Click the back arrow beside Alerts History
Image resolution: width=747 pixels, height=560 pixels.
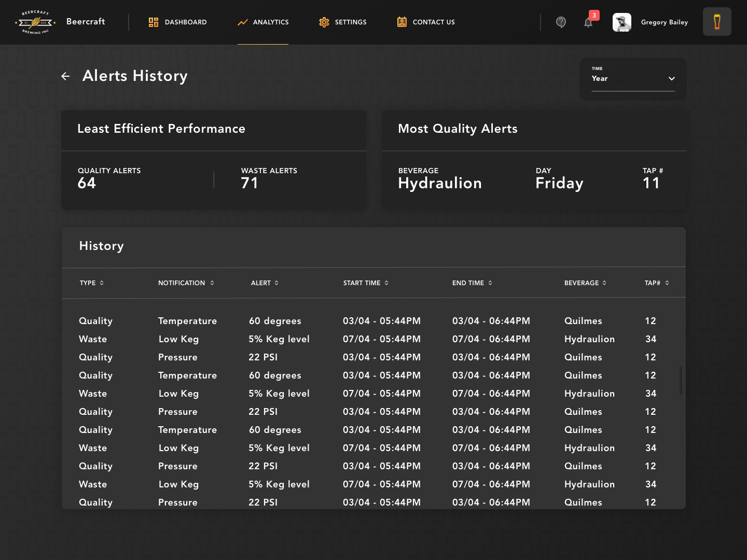(65, 76)
